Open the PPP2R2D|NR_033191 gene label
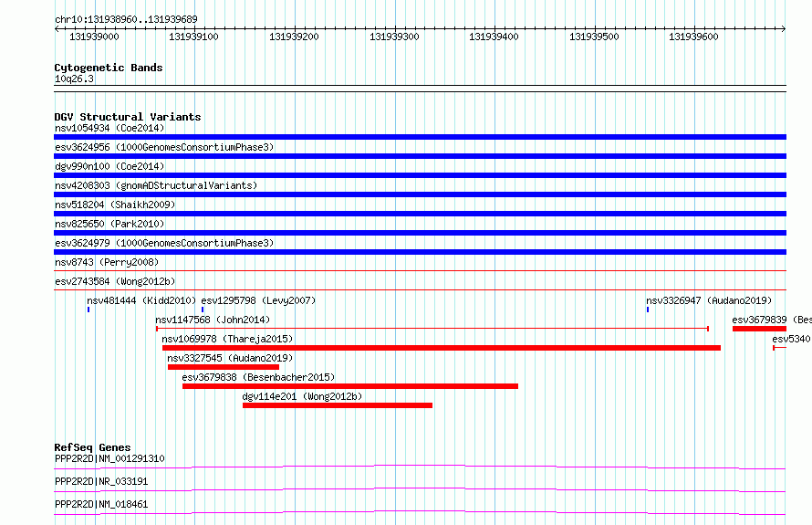812x525 pixels. 101,481
